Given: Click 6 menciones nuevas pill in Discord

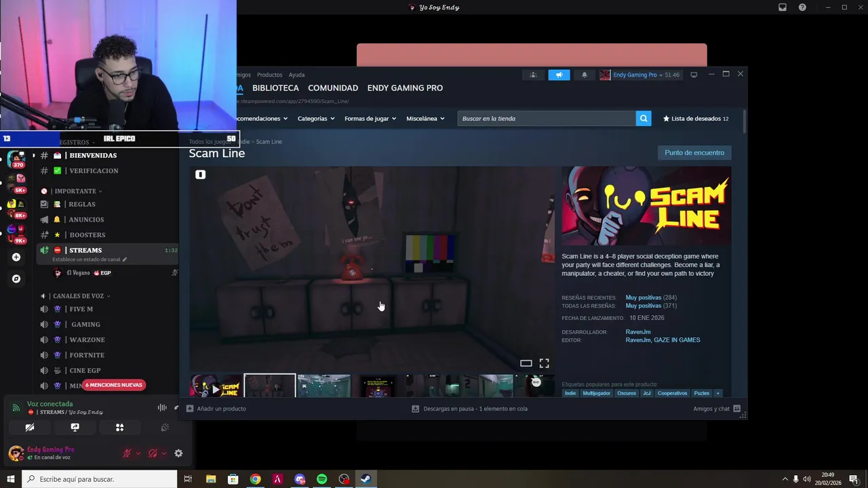Looking at the screenshot, I should pyautogui.click(x=114, y=385).
